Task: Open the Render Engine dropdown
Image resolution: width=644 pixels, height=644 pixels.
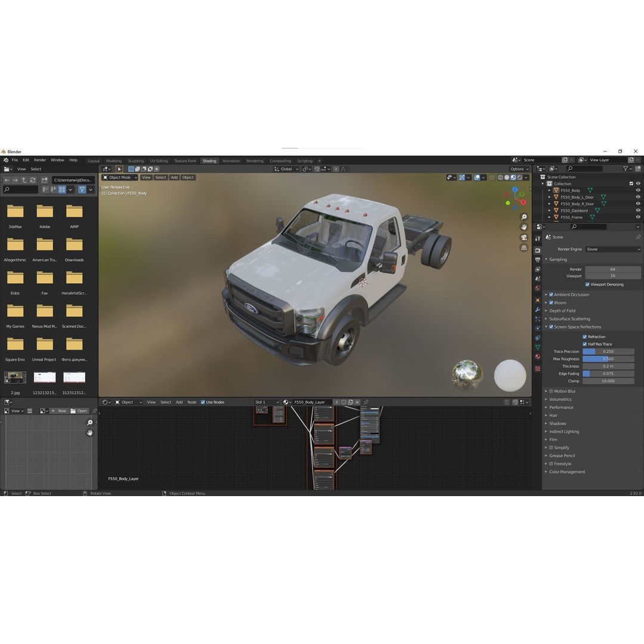Action: [x=613, y=249]
